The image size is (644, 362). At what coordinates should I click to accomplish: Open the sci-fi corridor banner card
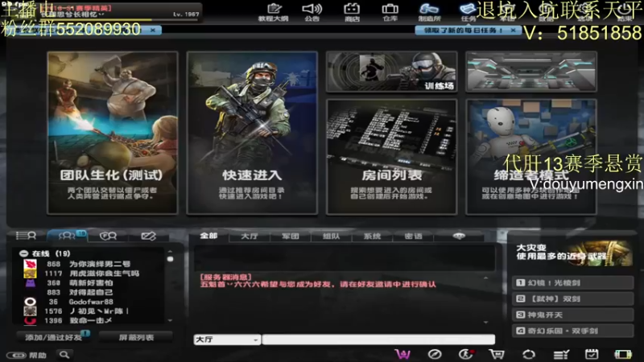coord(531,72)
